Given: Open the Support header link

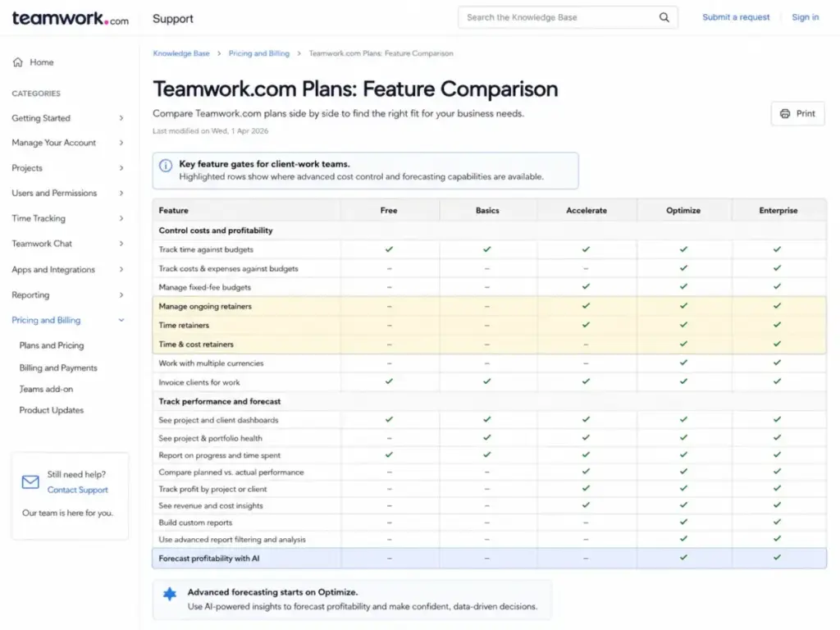Looking at the screenshot, I should [172, 19].
